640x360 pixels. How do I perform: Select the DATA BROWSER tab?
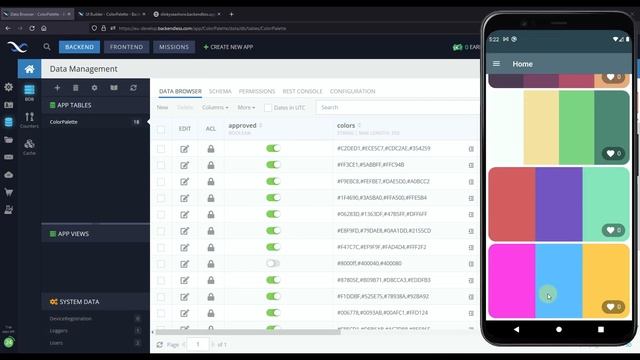click(180, 91)
